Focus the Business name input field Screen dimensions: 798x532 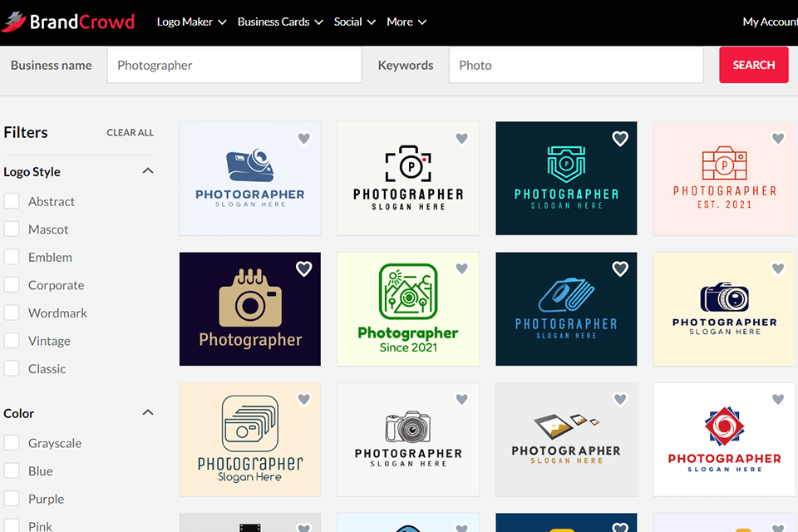click(234, 65)
